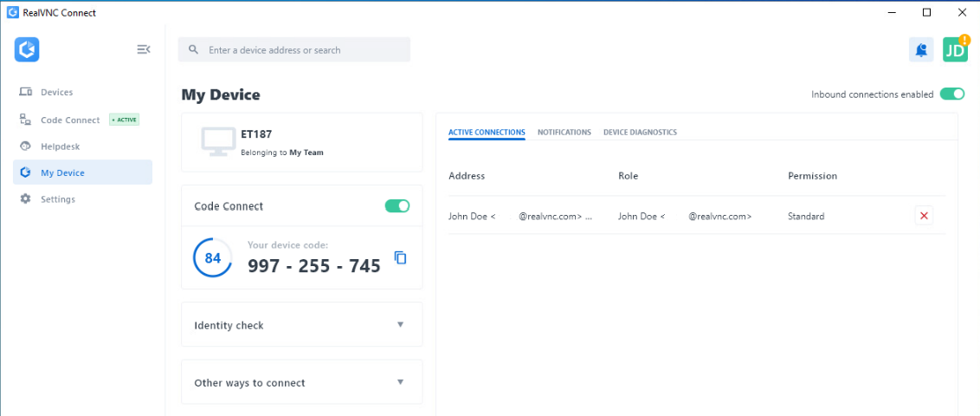Open the Device Diagnostics tab

[640, 133]
